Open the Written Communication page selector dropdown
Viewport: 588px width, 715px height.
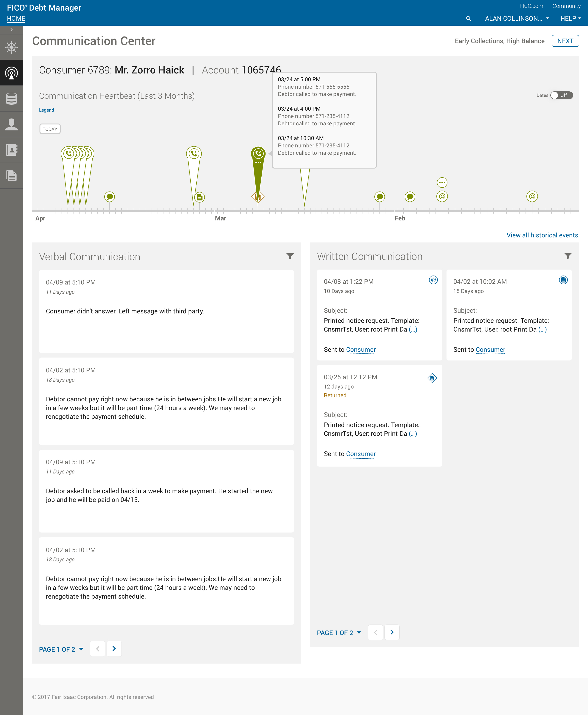[x=339, y=633]
